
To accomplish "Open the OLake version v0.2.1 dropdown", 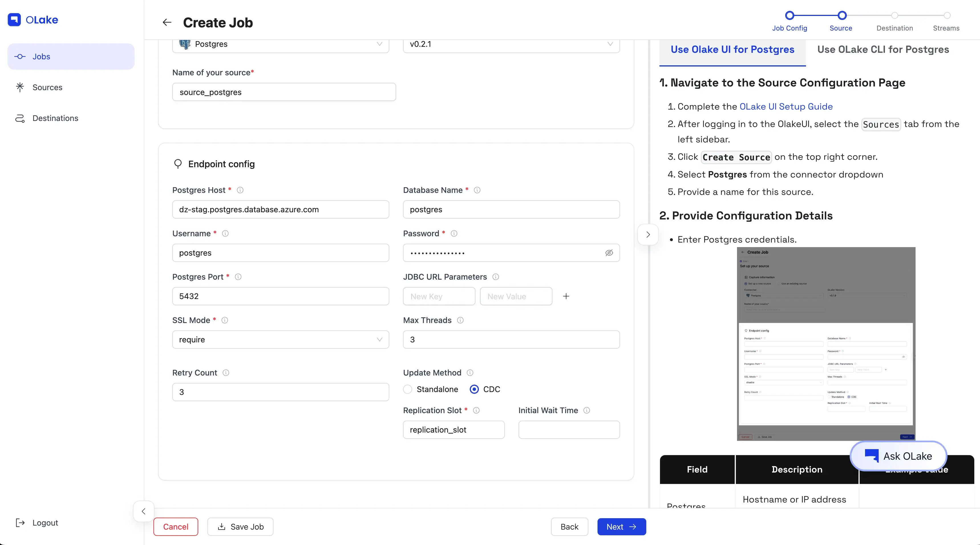I will [x=511, y=44].
